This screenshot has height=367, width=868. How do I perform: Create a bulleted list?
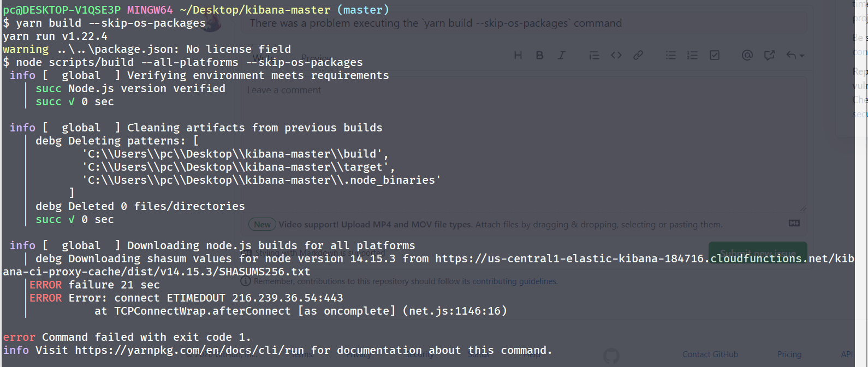(x=670, y=55)
